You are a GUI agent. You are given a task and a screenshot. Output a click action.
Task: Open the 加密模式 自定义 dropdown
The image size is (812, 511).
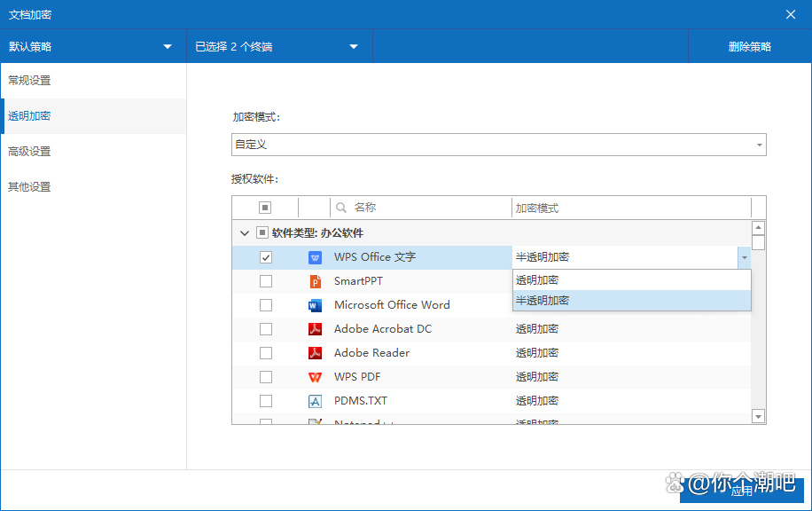point(760,145)
